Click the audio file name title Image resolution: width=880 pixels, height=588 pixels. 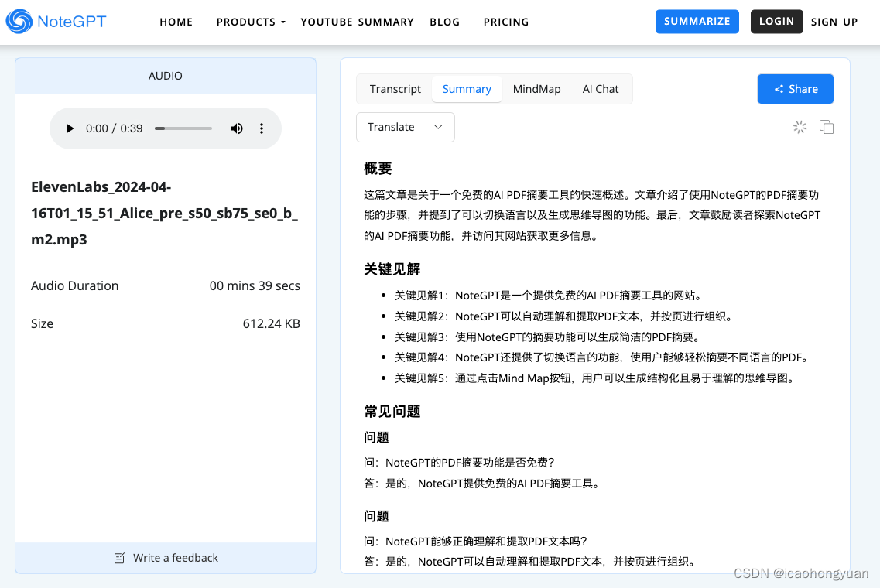coord(164,214)
